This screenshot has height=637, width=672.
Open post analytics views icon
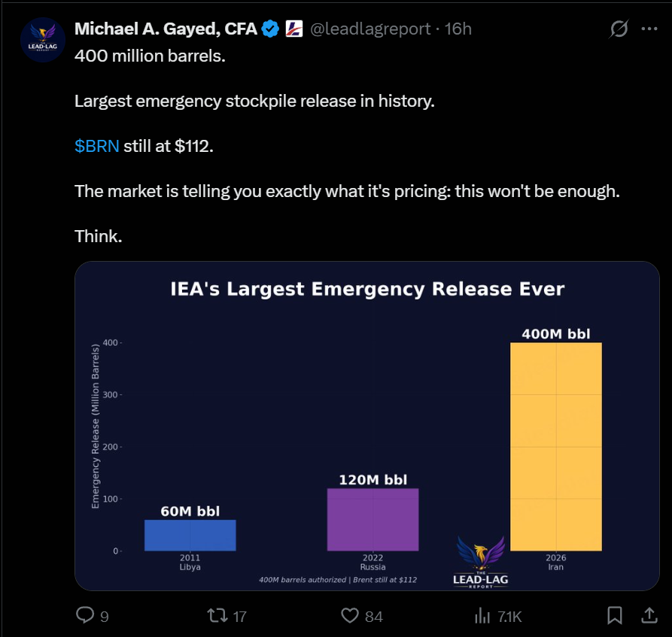coord(482,616)
